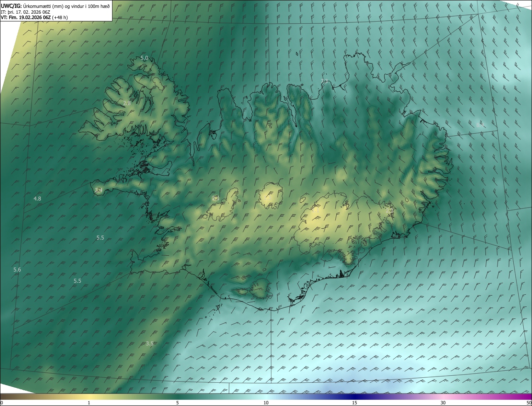Click the '7.3' value on the north coast
The image size is (532, 406).
[325, 81]
